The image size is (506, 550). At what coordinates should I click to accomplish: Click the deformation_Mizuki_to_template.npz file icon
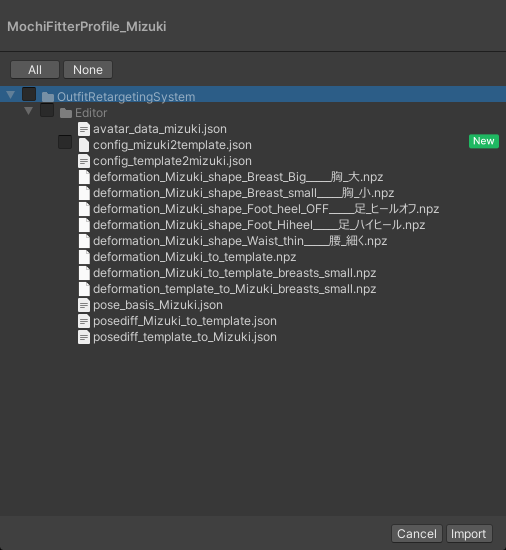coord(84,257)
